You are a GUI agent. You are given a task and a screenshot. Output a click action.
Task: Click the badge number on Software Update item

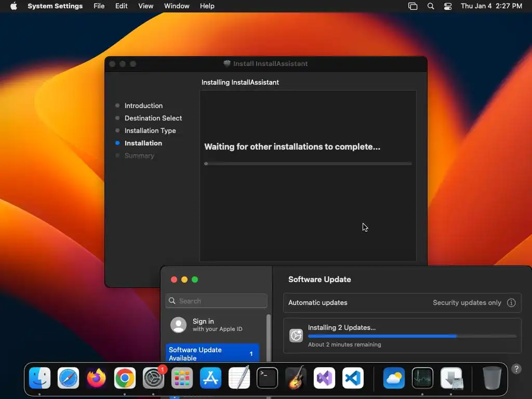pos(251,354)
